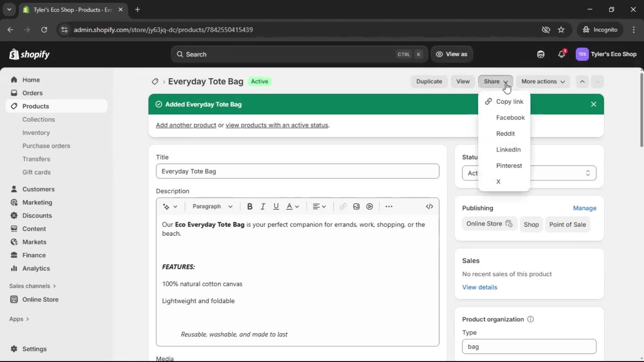This screenshot has width=644, height=362.
Task: Select Facebook from the Share menu
Action: pos(510,118)
